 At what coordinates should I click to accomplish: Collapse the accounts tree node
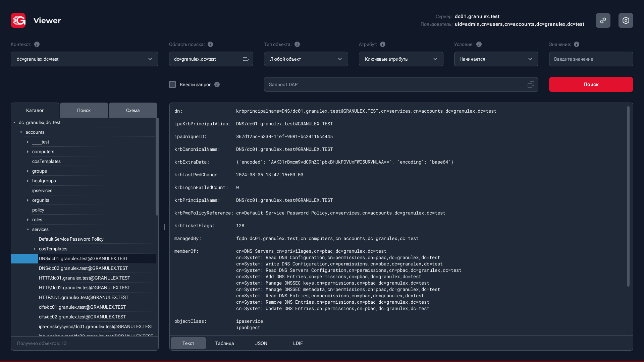tap(21, 132)
